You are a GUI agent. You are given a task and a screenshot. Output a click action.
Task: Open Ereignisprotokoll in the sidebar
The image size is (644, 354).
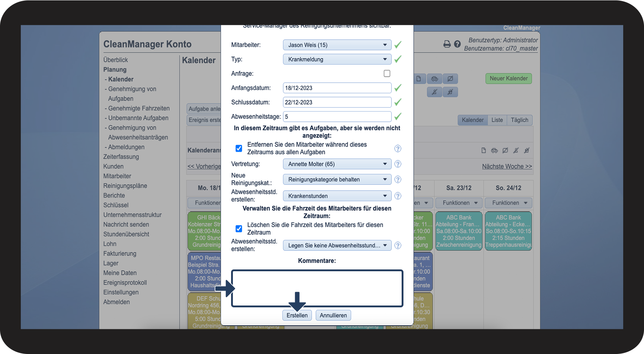pyautogui.click(x=125, y=283)
